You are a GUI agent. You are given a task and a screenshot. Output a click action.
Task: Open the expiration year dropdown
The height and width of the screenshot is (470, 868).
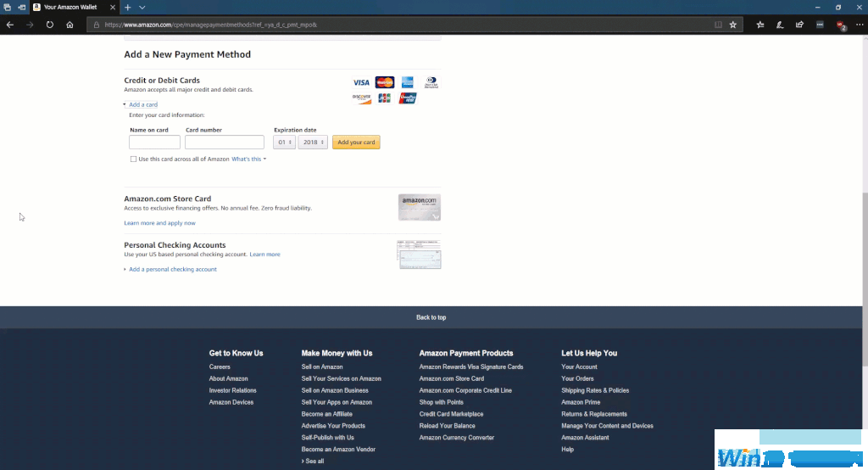click(x=312, y=143)
